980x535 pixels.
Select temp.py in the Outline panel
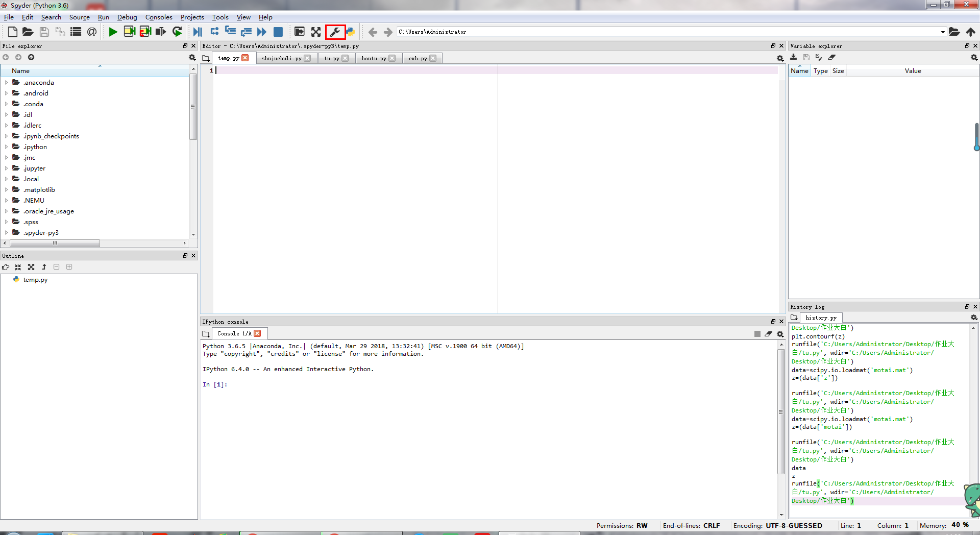pos(35,280)
